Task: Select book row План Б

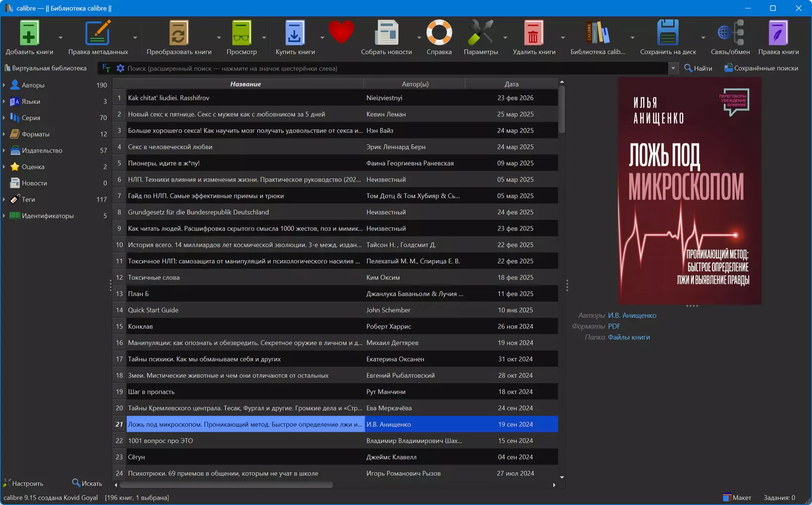Action: tap(335, 294)
